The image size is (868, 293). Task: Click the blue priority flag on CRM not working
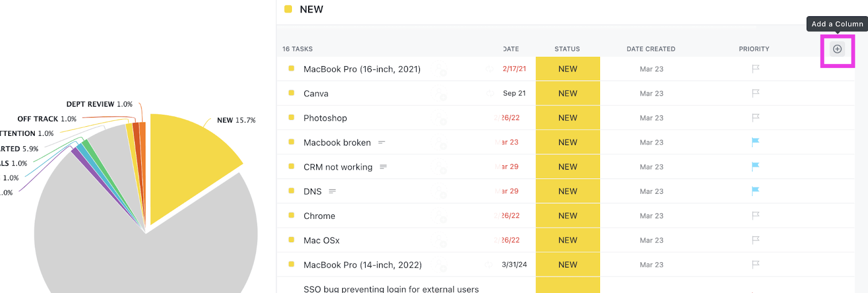click(x=755, y=166)
